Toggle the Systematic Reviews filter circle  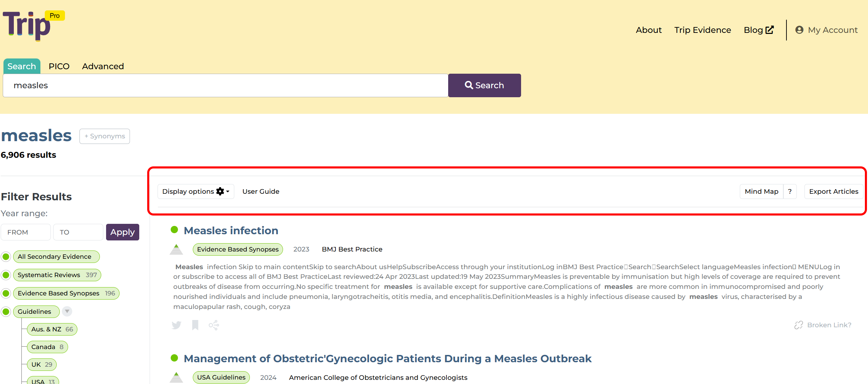6,275
